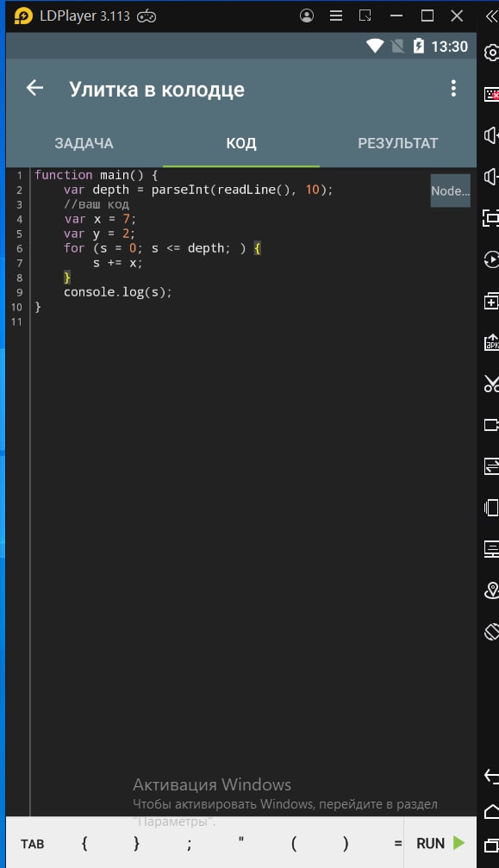The image size is (499, 868).
Task: Collapse the LDPlayer sidebar with double chevron
Action: point(491,16)
